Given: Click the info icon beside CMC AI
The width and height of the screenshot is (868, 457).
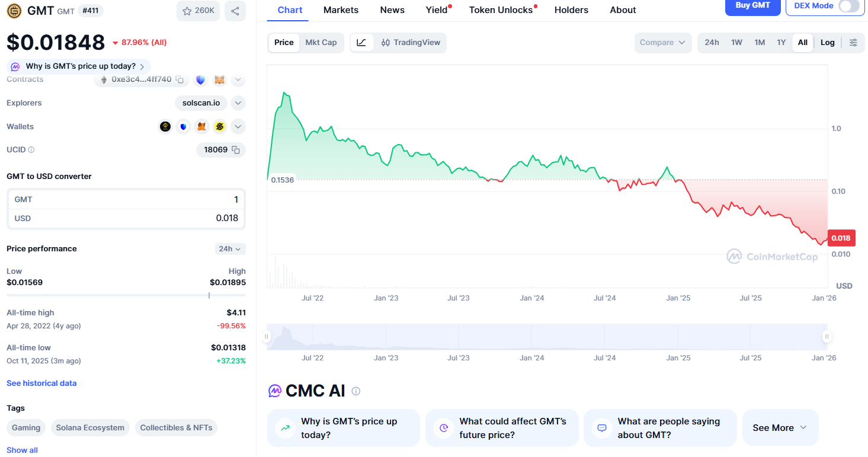Looking at the screenshot, I should [x=355, y=391].
